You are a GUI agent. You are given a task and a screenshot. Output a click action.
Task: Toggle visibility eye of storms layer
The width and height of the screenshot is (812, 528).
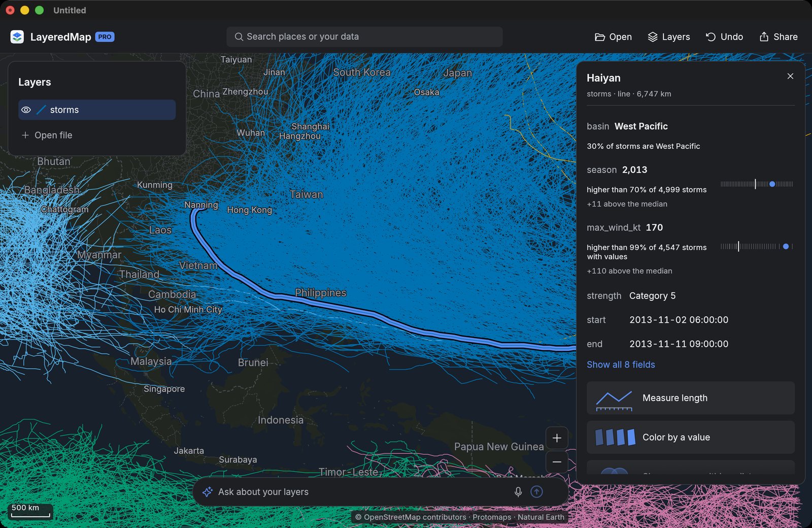(x=26, y=110)
